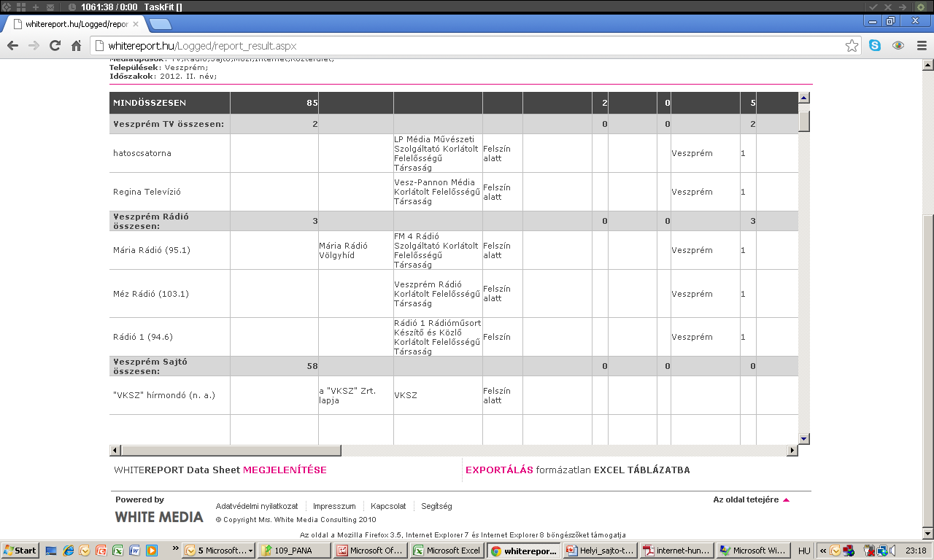This screenshot has height=560, width=934.
Task: Click the eye extension icon
Action: click(x=898, y=45)
